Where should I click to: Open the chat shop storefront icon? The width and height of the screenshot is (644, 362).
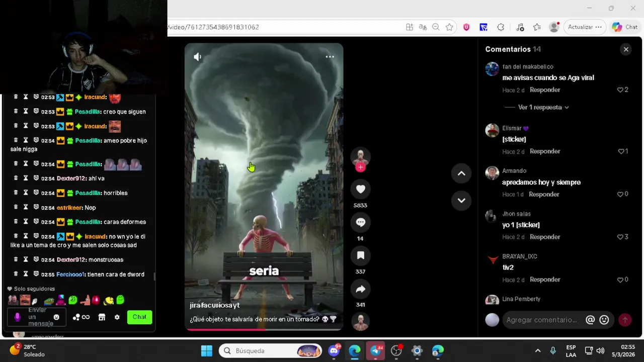tap(102, 317)
